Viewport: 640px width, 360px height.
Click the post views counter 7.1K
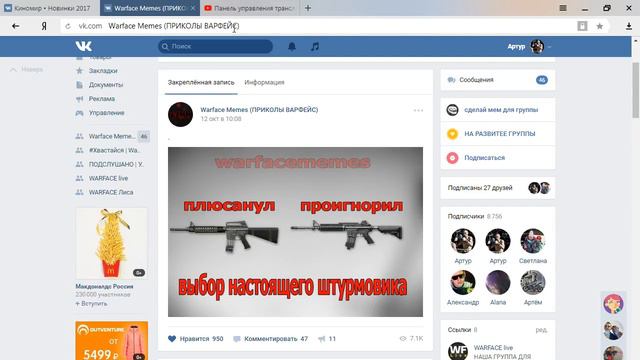click(411, 339)
